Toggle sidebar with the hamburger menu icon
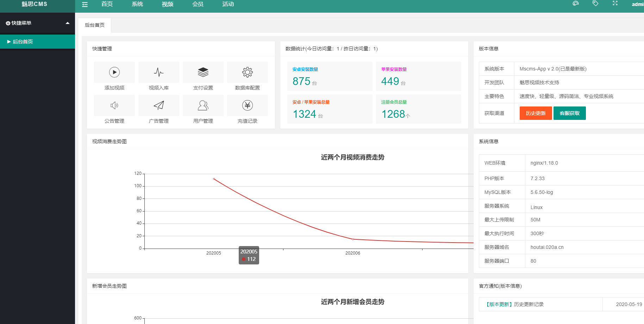 (x=85, y=5)
